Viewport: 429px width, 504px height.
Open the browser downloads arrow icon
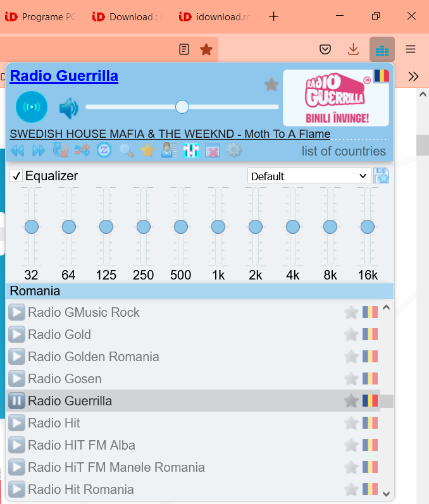tap(354, 49)
